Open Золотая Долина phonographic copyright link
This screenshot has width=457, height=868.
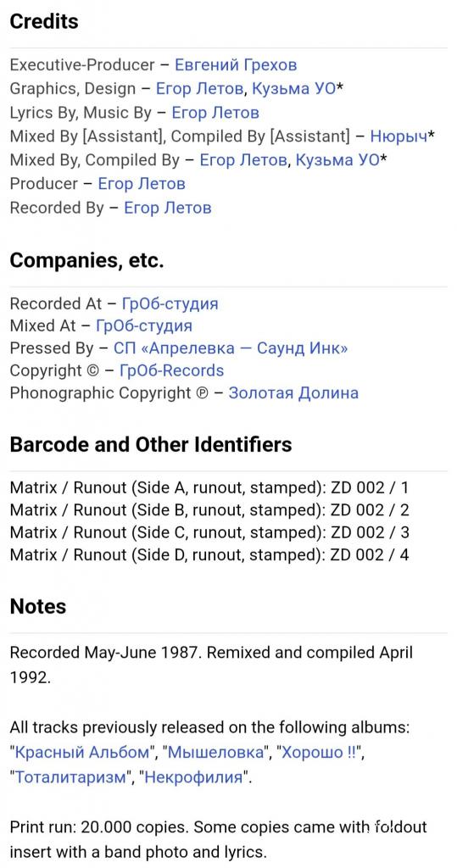pos(293,393)
